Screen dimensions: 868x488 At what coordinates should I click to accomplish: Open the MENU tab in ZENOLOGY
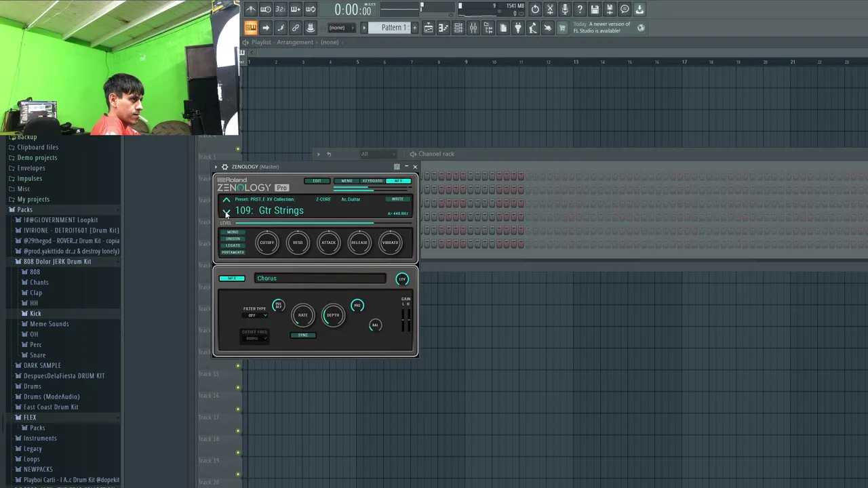click(347, 181)
